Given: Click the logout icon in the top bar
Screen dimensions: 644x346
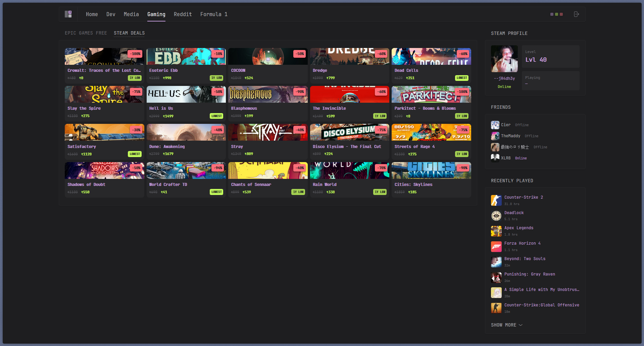Looking at the screenshot, I should 577,14.
